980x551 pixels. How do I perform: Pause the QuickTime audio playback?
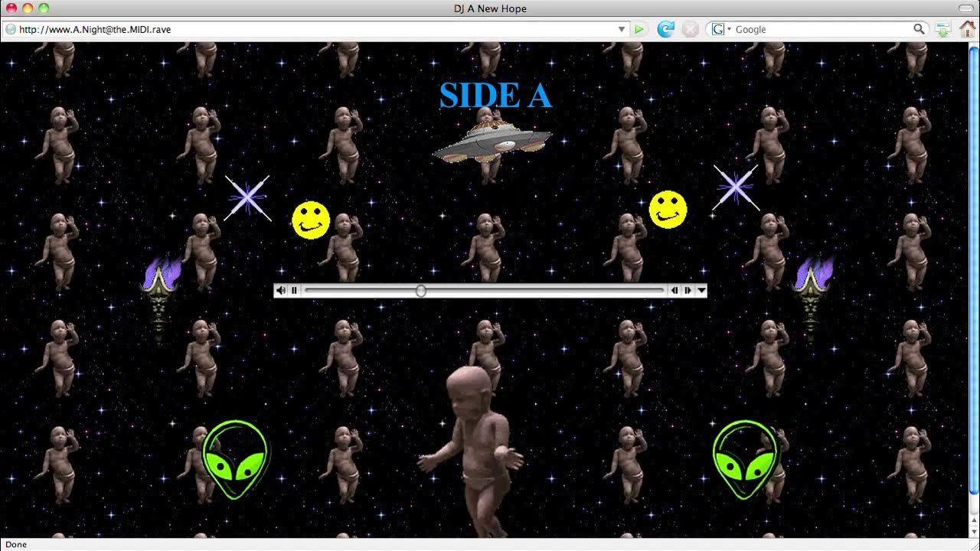(294, 291)
